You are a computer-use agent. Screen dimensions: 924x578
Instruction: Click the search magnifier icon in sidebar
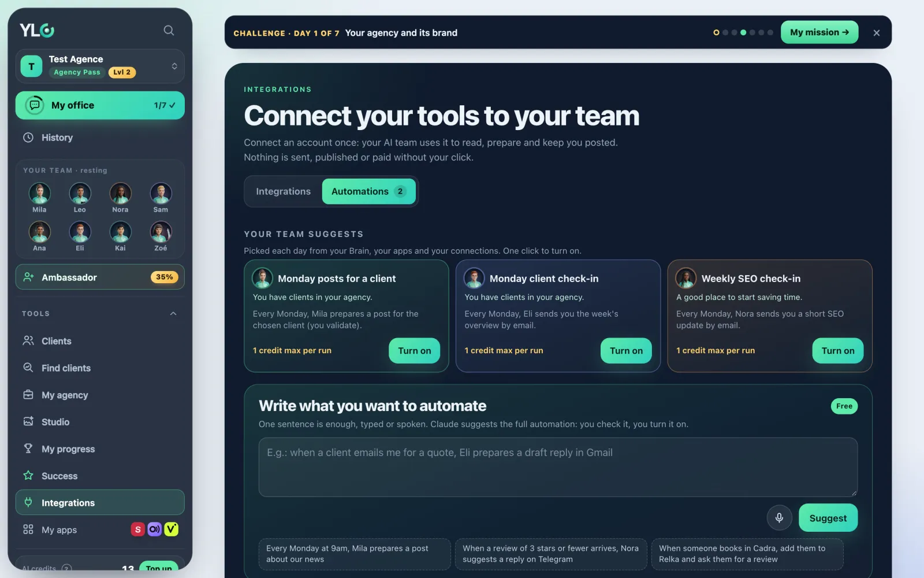(x=169, y=30)
